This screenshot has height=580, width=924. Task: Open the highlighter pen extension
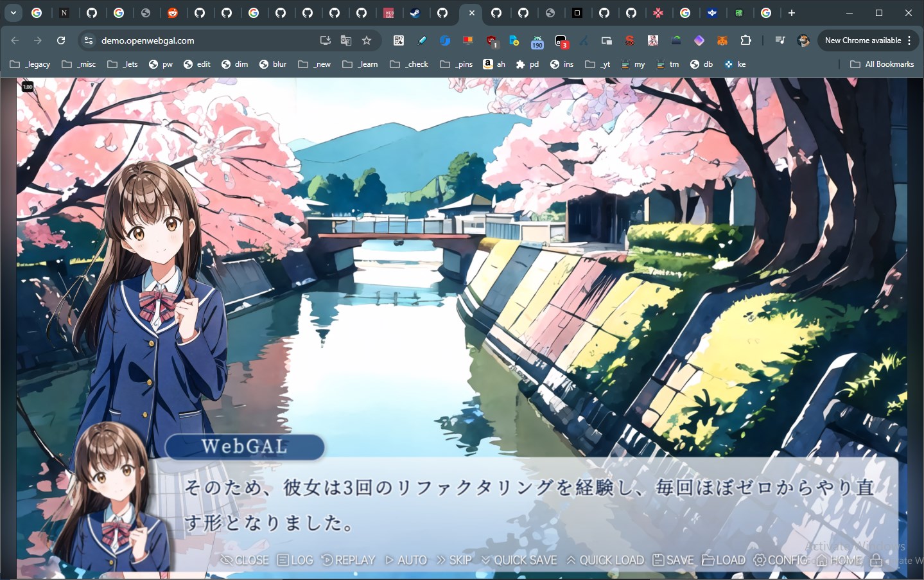coord(422,40)
